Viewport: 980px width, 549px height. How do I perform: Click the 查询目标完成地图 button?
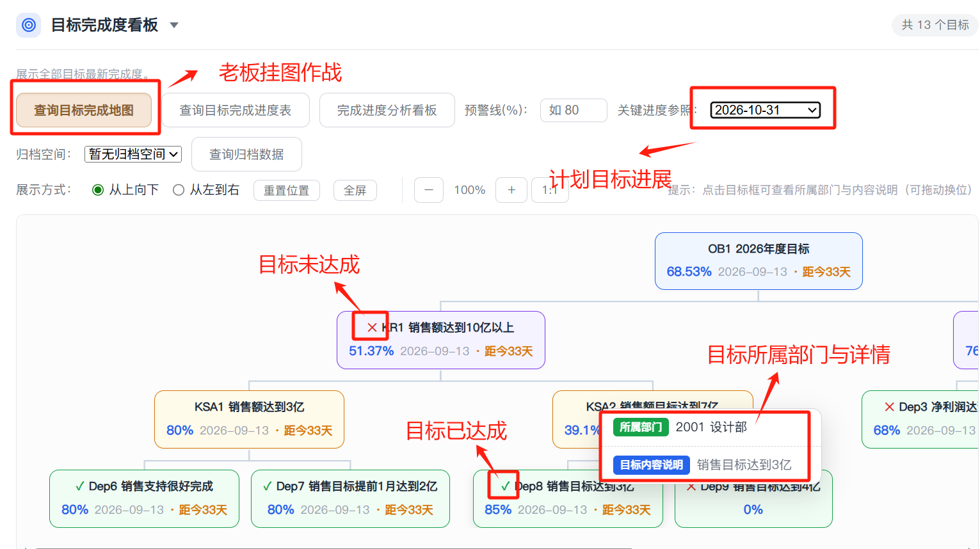pos(84,110)
